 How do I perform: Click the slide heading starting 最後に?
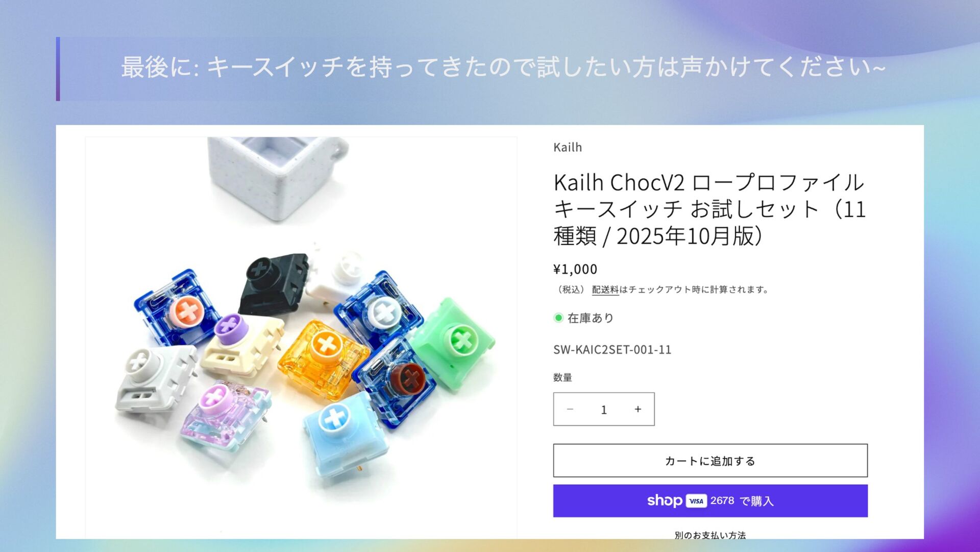(x=503, y=67)
